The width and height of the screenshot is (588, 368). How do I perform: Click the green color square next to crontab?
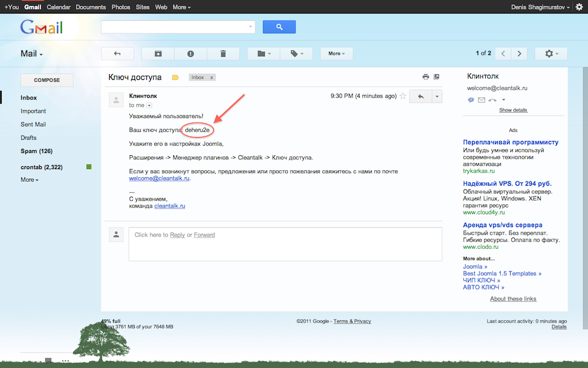point(89,167)
